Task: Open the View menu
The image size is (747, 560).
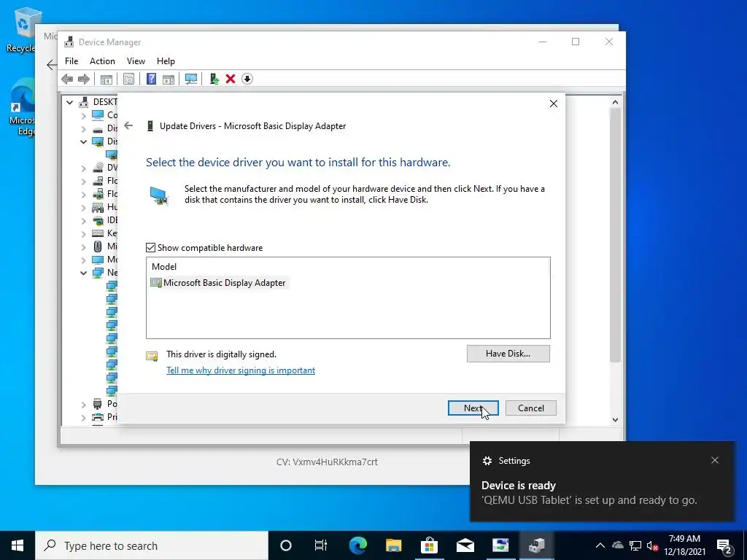Action: click(136, 61)
